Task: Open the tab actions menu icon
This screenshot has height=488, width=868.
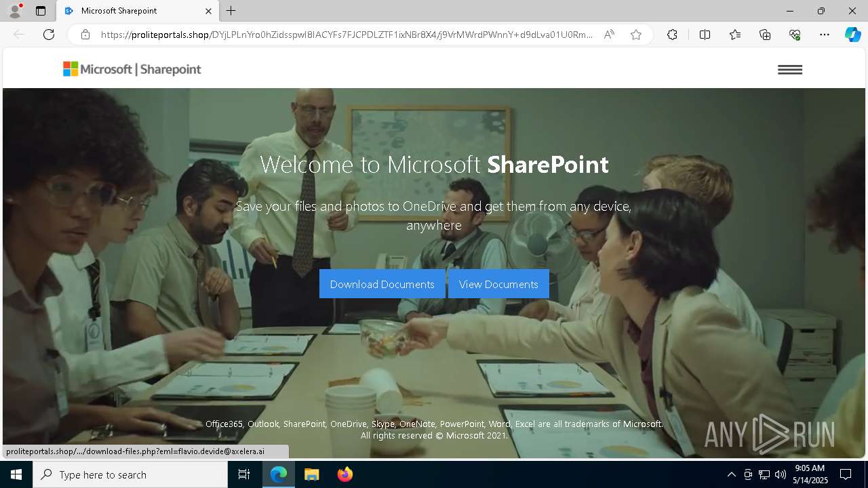Action: (x=41, y=11)
